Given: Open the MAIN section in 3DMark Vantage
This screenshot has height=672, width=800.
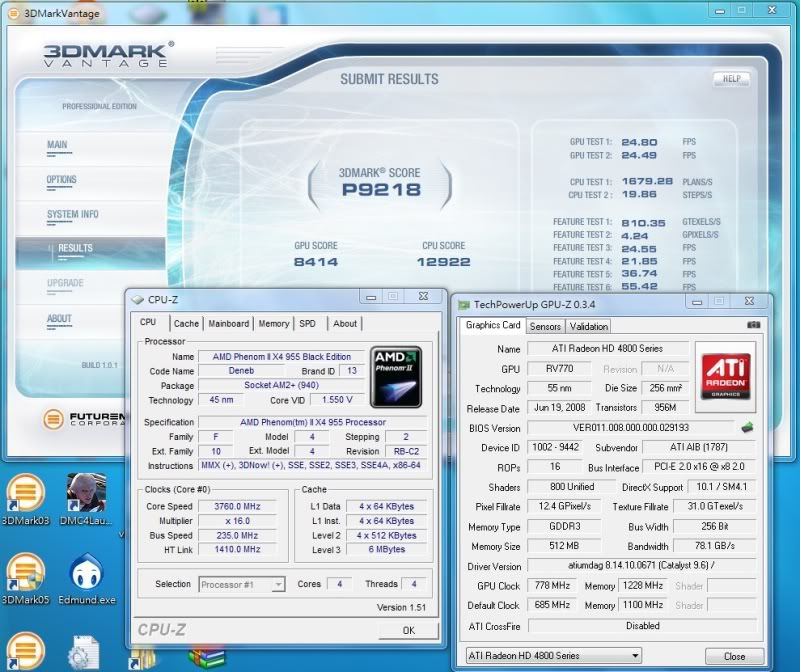Looking at the screenshot, I should point(57,145).
